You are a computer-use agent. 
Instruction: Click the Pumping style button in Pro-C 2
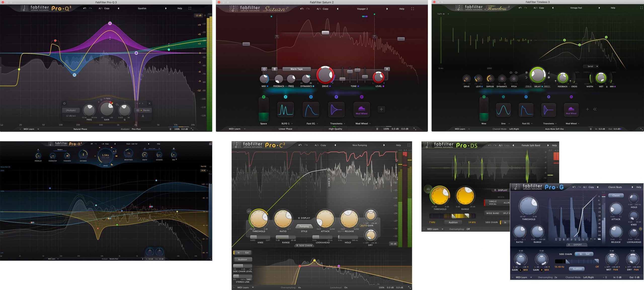[304, 226]
